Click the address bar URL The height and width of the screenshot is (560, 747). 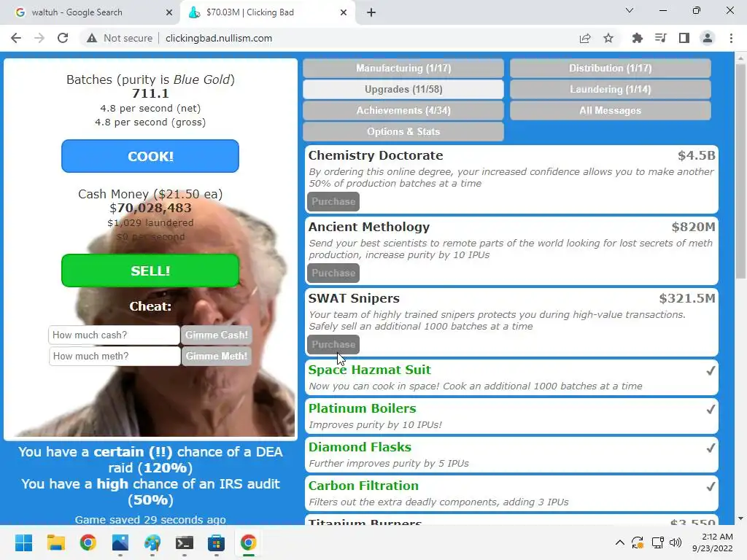pos(219,38)
